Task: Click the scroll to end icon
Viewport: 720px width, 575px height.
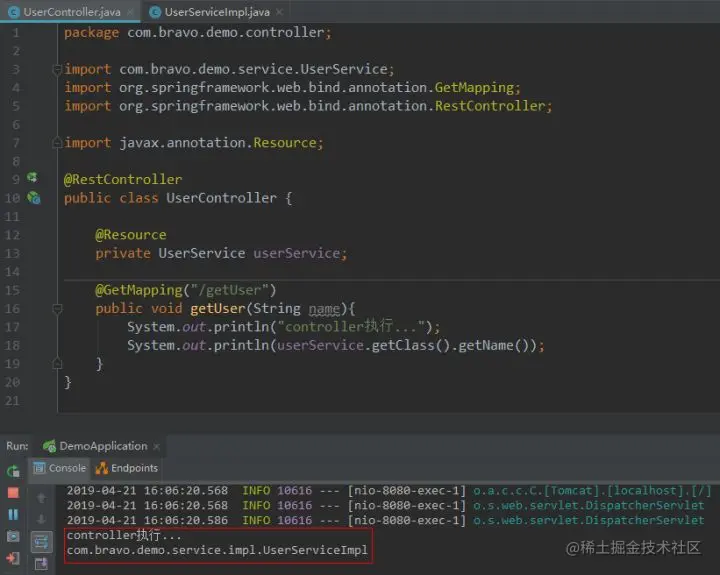Action: pos(41,564)
